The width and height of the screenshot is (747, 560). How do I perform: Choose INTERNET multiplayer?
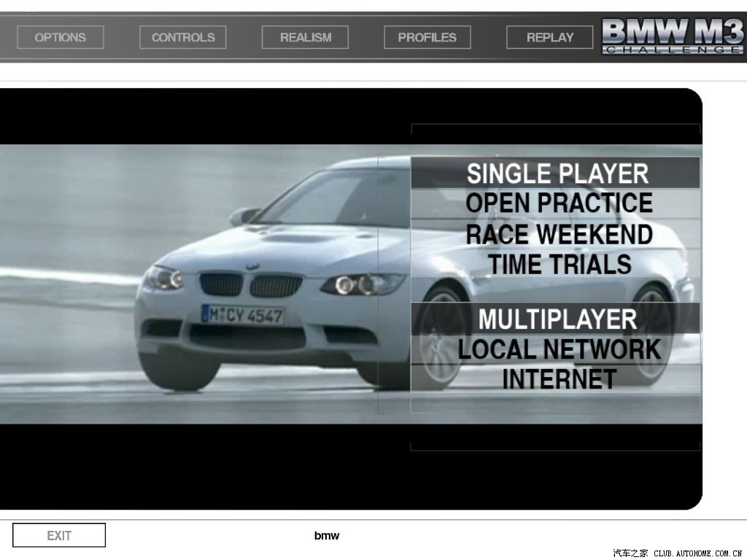pos(559,379)
